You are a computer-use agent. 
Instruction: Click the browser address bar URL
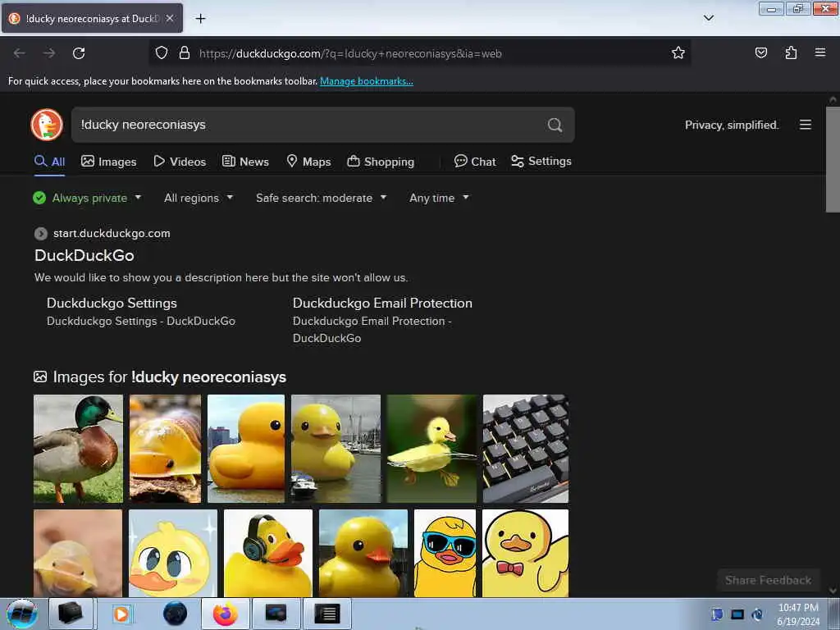click(x=349, y=53)
